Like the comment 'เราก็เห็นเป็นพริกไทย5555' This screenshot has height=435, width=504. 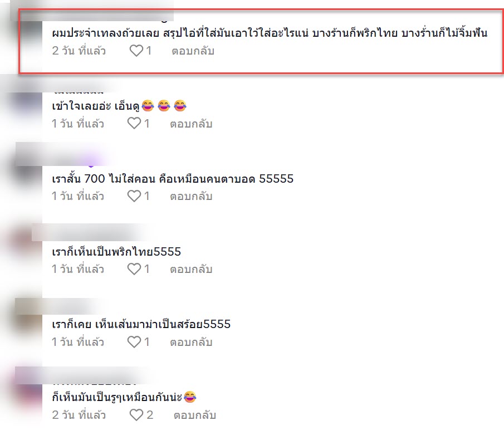pyautogui.click(x=134, y=269)
